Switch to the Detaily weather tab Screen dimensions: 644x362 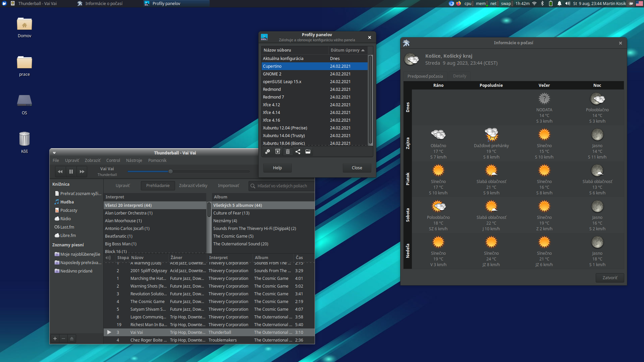(x=460, y=76)
